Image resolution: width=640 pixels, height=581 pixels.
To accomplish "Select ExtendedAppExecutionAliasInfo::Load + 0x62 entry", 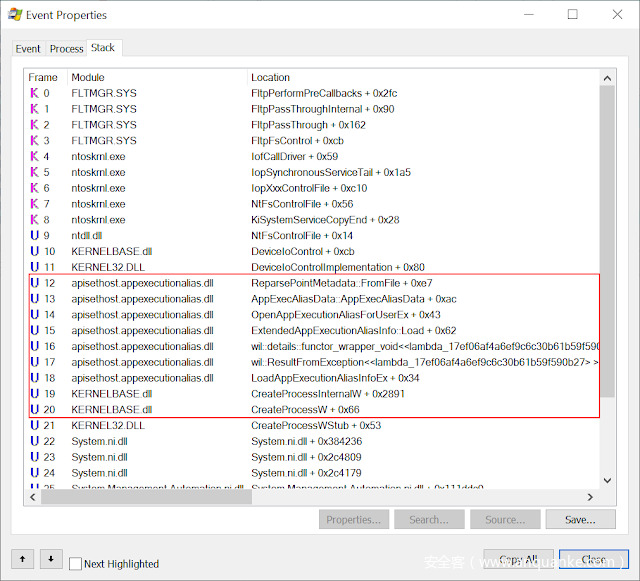I will [354, 330].
